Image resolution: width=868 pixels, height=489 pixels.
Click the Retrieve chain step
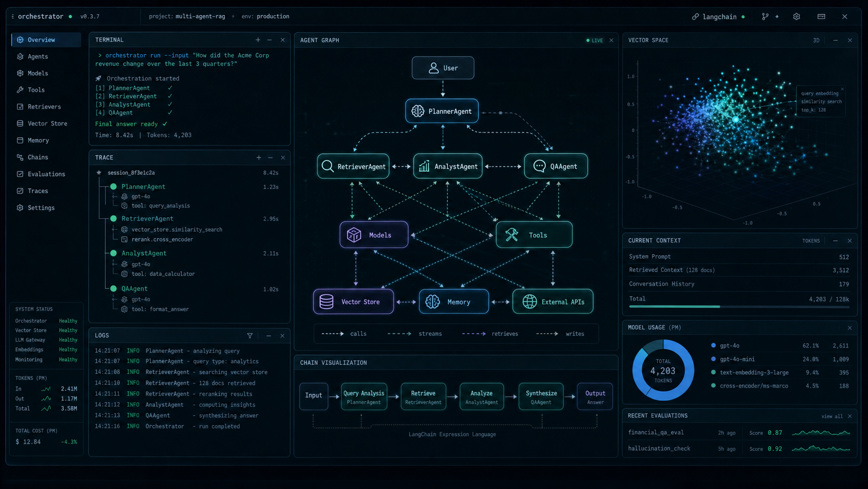pos(423,396)
